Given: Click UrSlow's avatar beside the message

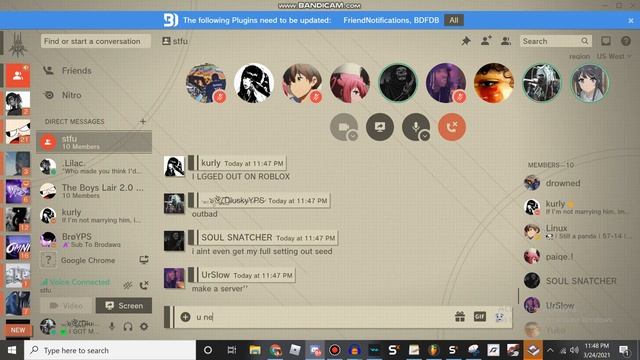Looking at the screenshot, I should pyautogui.click(x=174, y=278).
